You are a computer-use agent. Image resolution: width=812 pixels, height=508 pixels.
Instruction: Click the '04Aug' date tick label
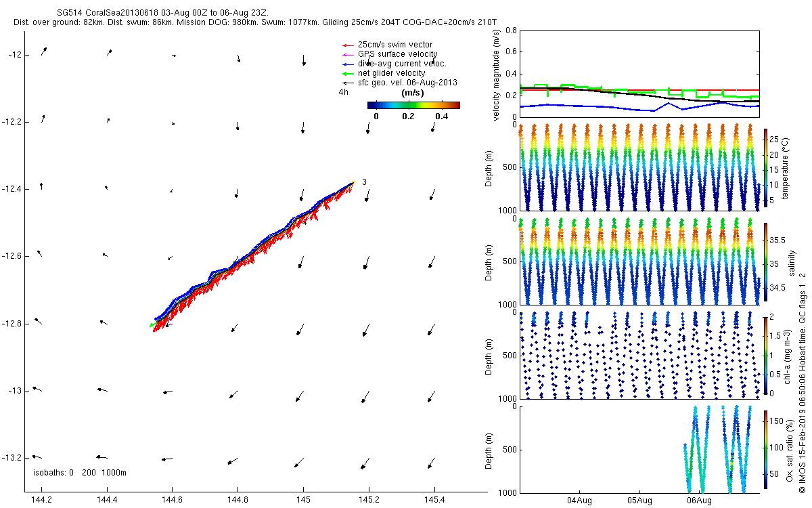[581, 500]
